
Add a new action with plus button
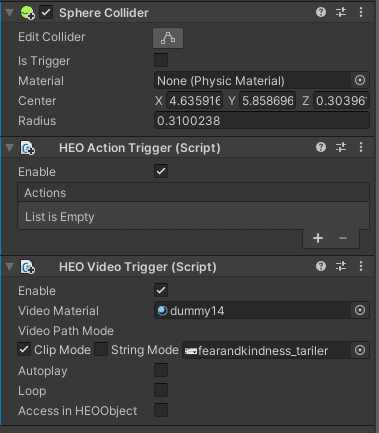(x=318, y=238)
